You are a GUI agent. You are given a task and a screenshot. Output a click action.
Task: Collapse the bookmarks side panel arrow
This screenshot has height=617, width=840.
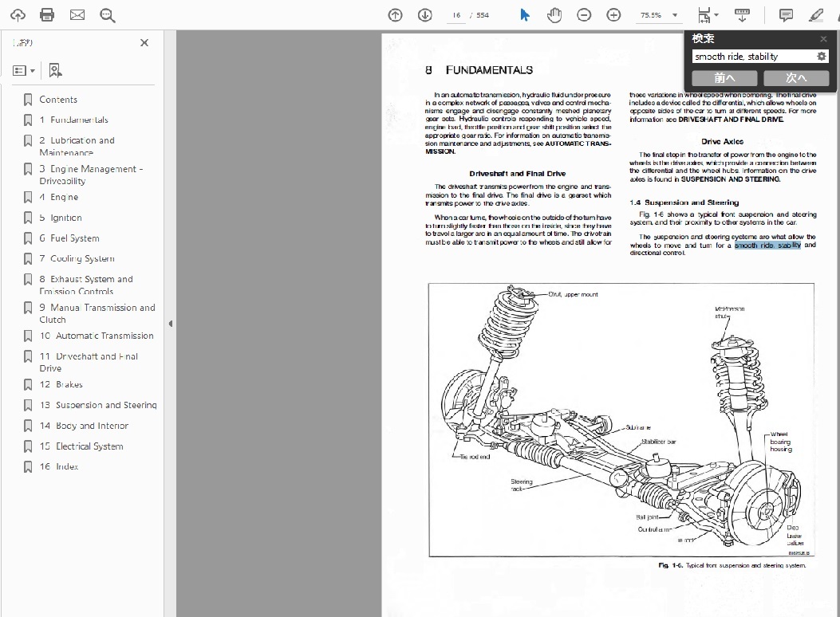(171, 324)
